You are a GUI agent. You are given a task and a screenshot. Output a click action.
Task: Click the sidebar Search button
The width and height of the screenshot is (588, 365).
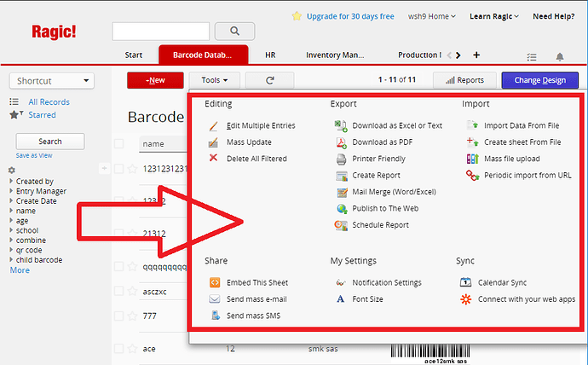50,142
